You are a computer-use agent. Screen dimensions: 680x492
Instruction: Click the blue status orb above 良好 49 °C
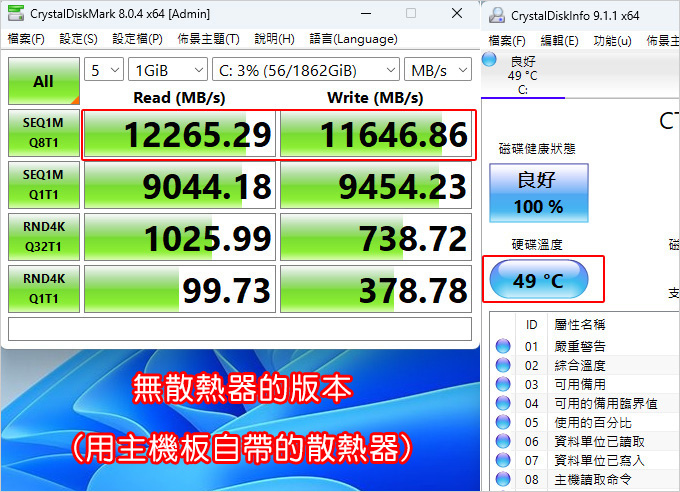489,59
